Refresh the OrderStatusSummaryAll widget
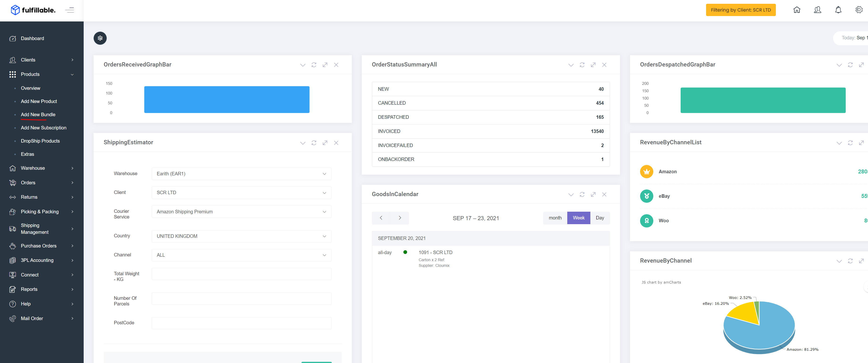This screenshot has width=868, height=363. pos(582,65)
